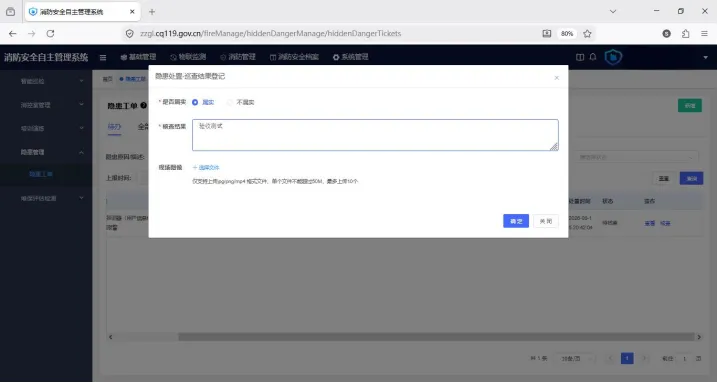Open the 消防管理 top menu
The image size is (718, 383).
point(238,57)
